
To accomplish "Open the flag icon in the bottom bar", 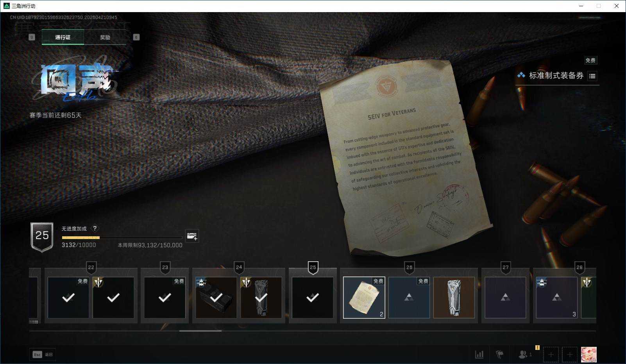I will tap(499, 355).
